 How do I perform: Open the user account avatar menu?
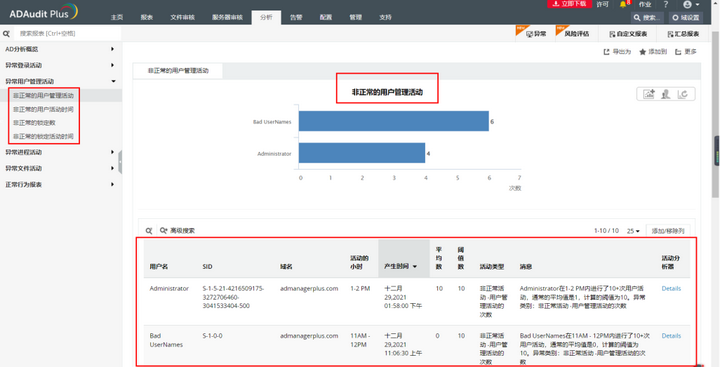click(x=691, y=5)
